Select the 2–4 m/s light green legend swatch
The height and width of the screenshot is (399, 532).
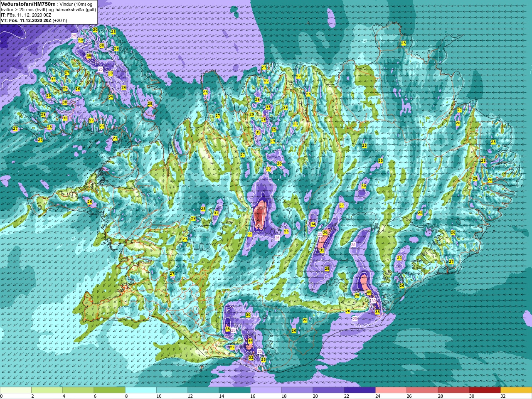(47, 390)
